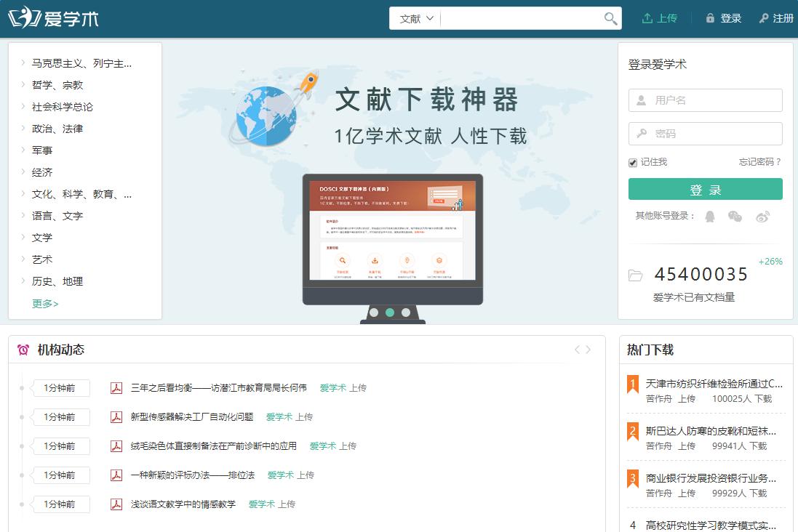Click the lock icon next to 登录
This screenshot has height=532, width=798.
[711, 18]
